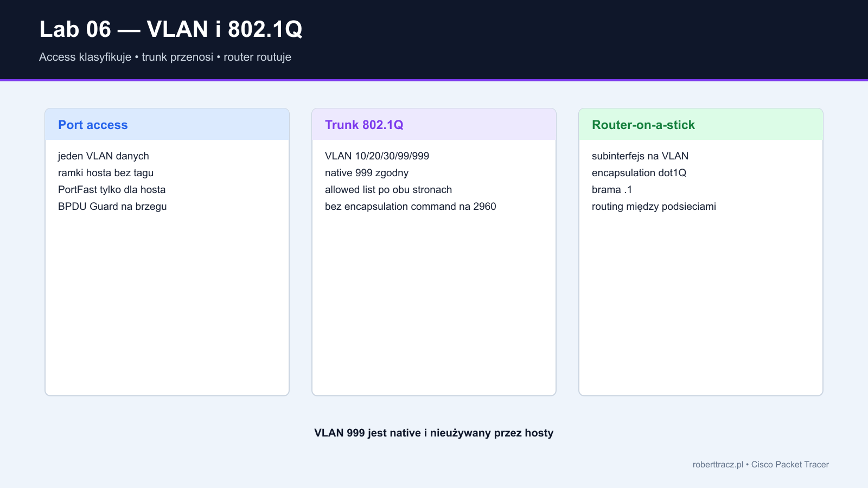Select the line 'VLAN 10/20/30/99/999'
The image size is (868, 488).
point(377,156)
